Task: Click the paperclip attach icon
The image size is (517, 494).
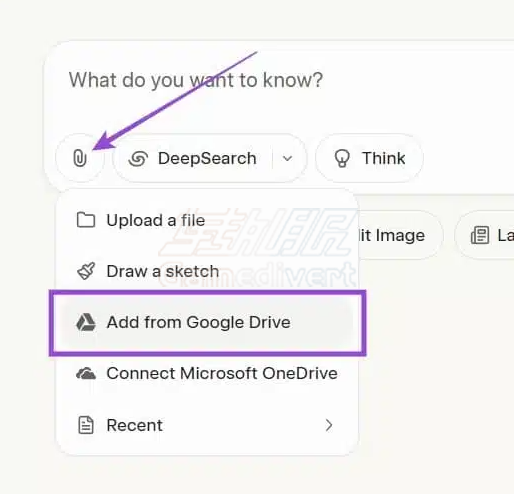Action: (80, 158)
